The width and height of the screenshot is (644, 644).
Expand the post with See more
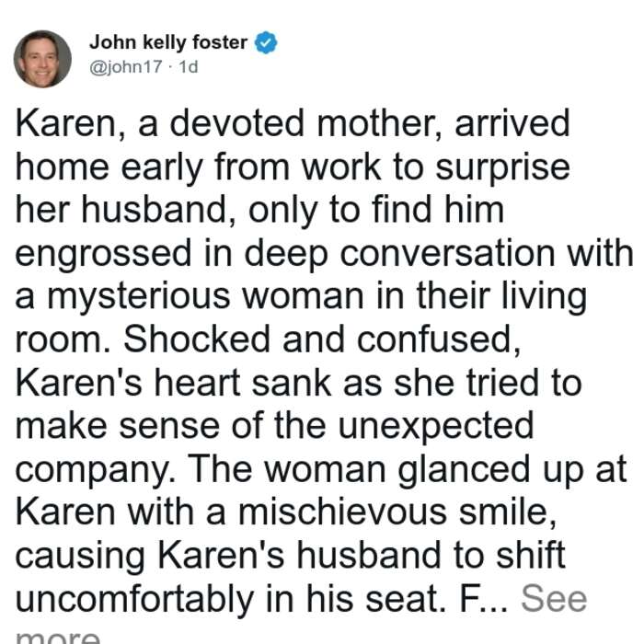tap(554, 599)
